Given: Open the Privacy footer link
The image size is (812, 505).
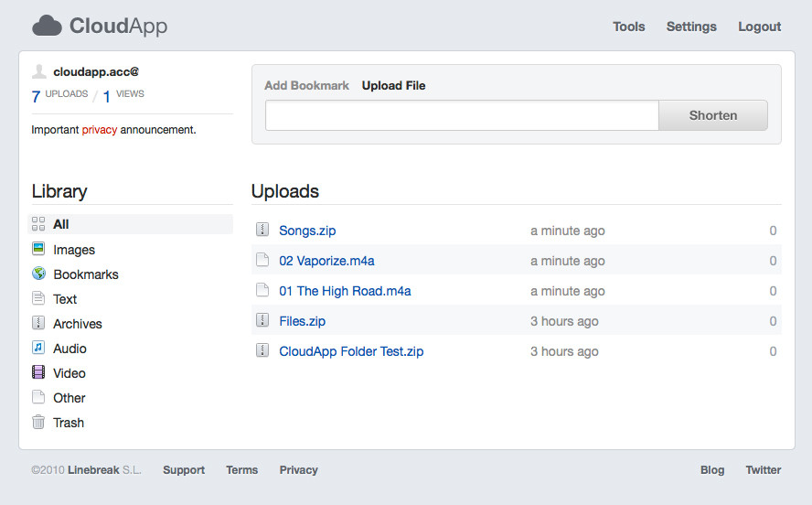Looking at the screenshot, I should pos(298,470).
